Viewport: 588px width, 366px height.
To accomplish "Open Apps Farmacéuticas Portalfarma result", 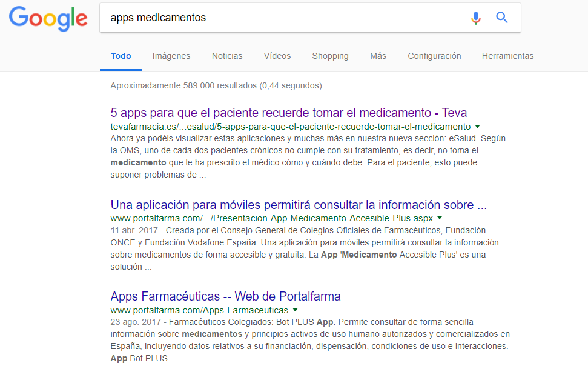I will point(225,296).
